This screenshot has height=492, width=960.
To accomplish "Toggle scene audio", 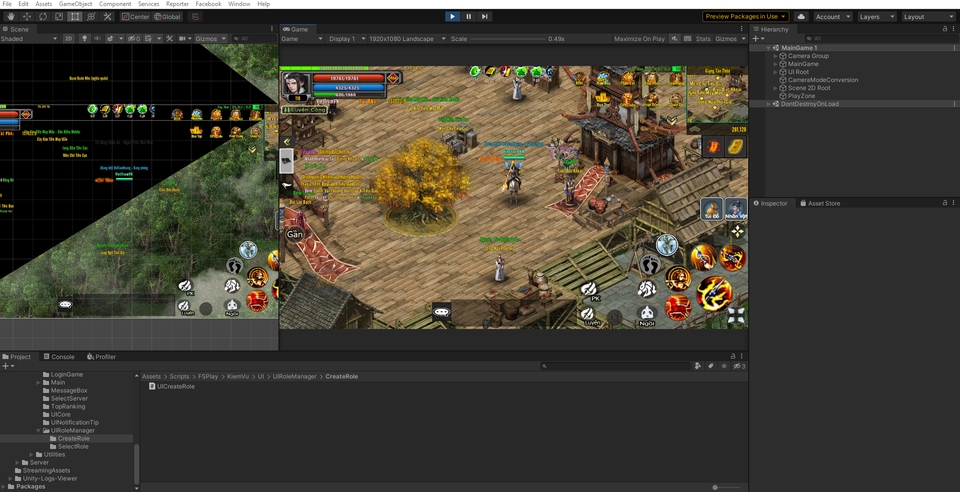I will click(x=97, y=39).
